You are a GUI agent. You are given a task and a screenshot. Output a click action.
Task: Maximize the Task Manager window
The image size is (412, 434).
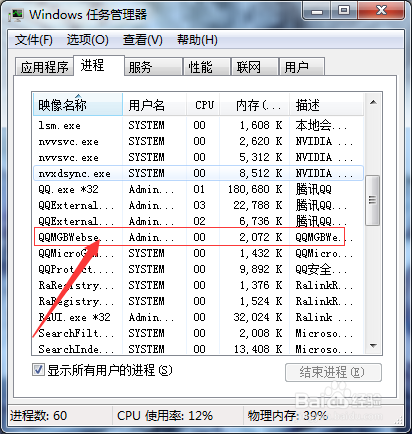344,11
